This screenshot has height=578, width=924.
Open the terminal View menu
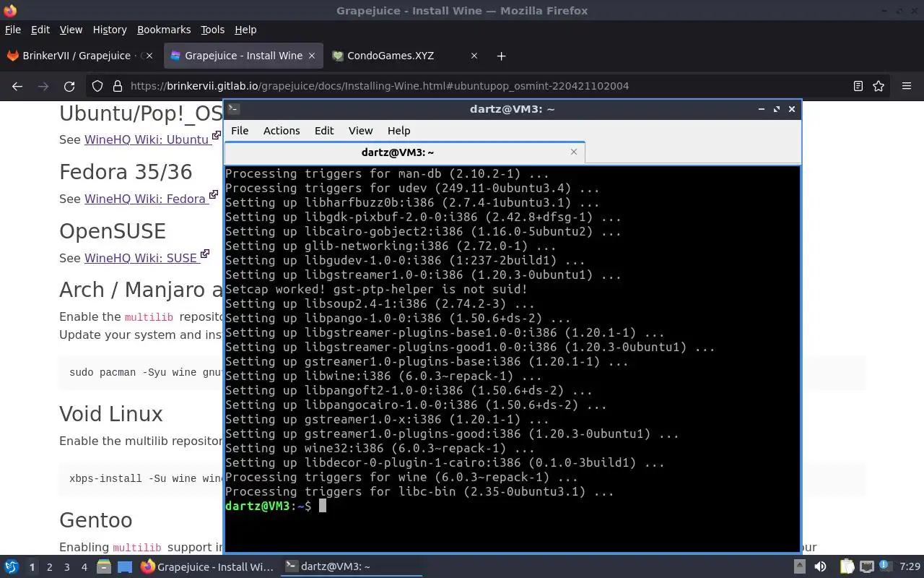(361, 131)
